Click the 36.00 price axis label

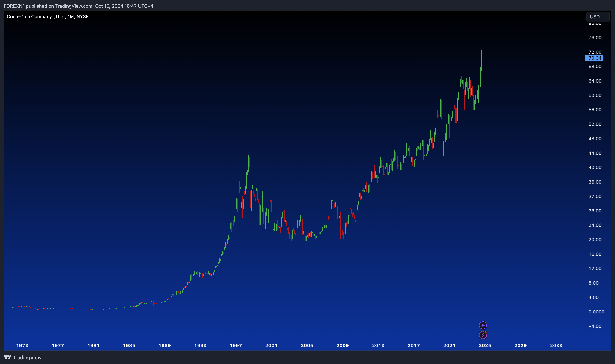tap(595, 182)
